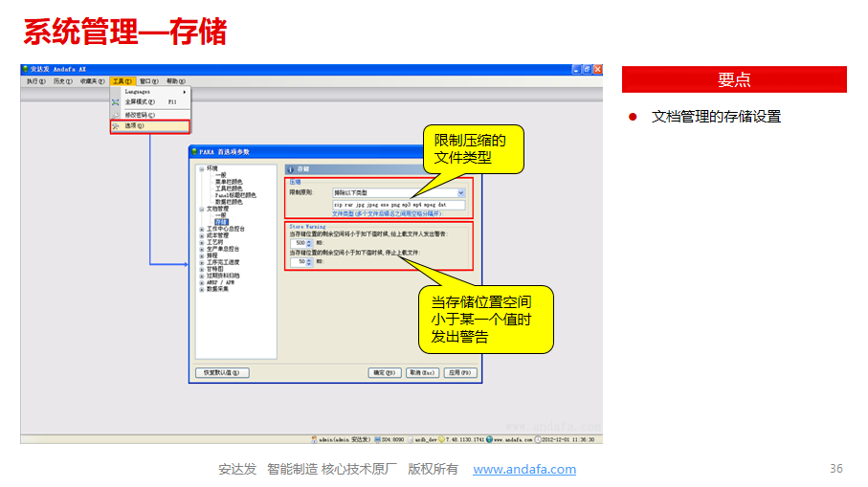The image size is (868, 487).
Task: Click the globe icon in status bar
Action: [x=488, y=440]
